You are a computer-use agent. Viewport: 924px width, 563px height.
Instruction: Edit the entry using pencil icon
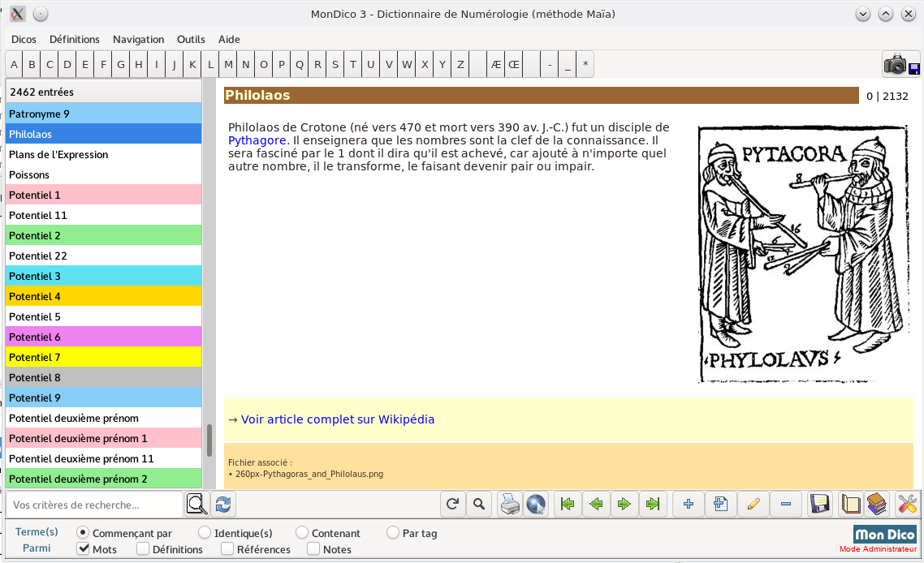(753, 505)
